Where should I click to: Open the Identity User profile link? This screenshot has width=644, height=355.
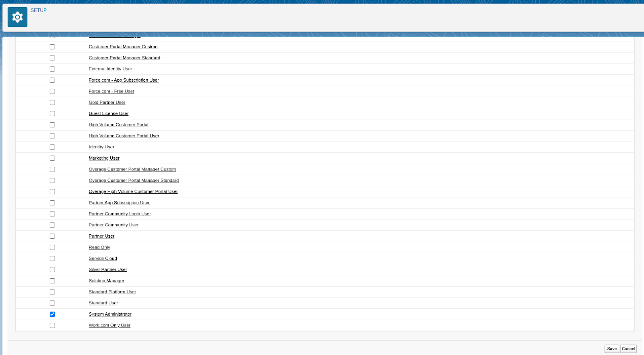(x=101, y=147)
